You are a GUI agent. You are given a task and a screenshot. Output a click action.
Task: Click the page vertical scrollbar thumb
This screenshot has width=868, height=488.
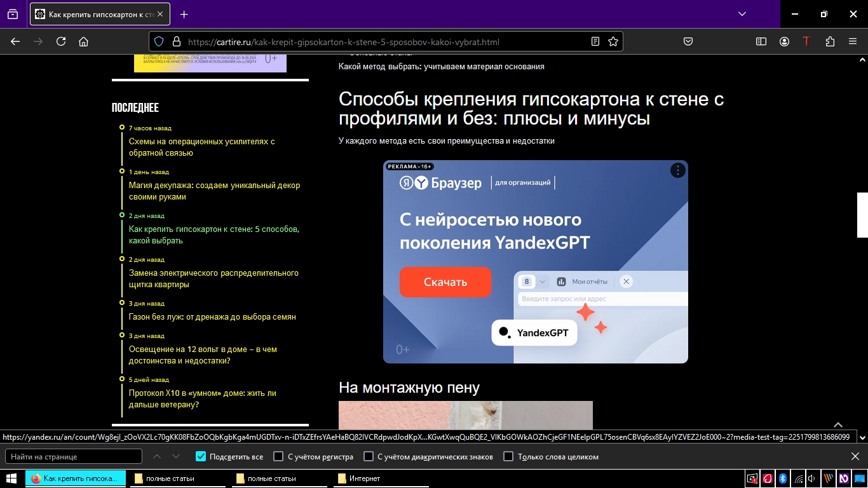pyautogui.click(x=862, y=215)
